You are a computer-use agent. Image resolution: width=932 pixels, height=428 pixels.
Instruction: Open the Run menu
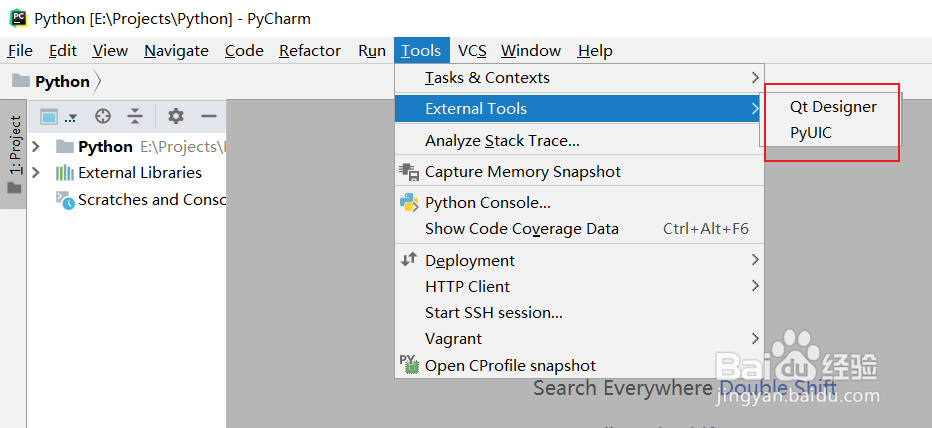pyautogui.click(x=372, y=51)
